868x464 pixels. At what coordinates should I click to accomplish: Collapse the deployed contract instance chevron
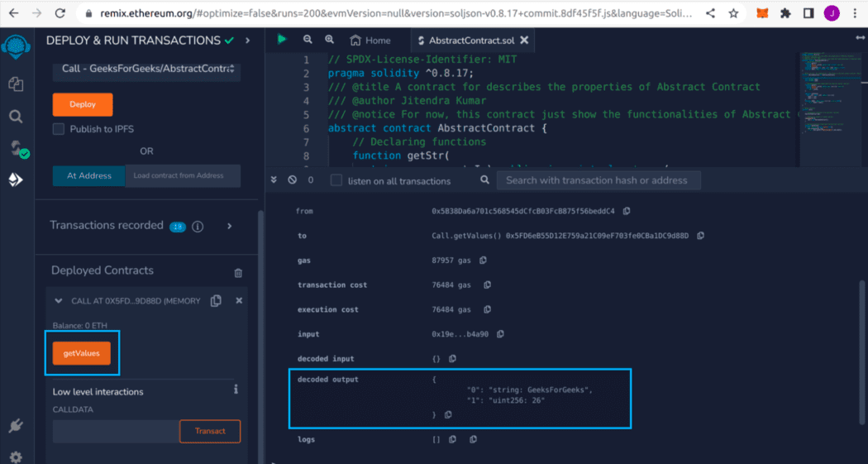coord(59,301)
